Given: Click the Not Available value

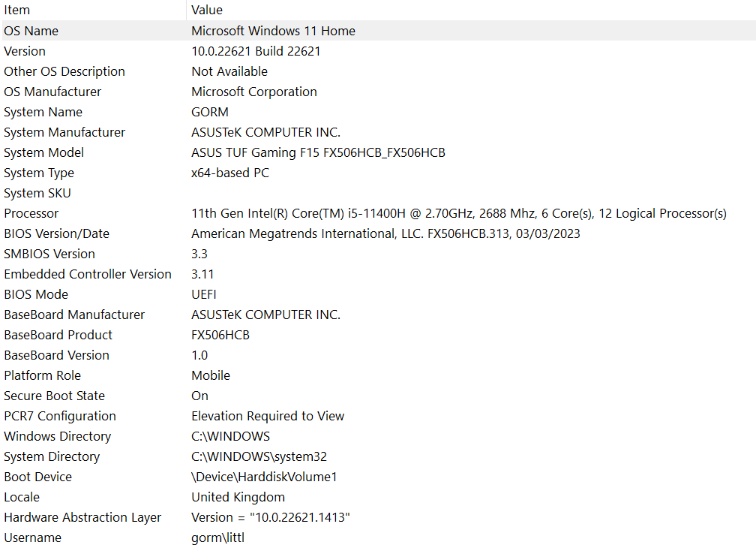Looking at the screenshot, I should (x=229, y=71).
